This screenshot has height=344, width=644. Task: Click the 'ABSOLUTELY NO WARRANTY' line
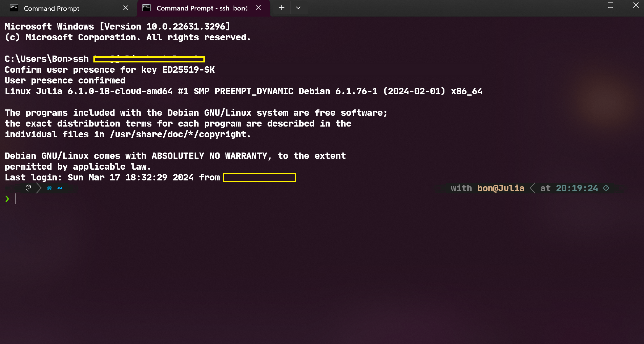click(x=175, y=156)
